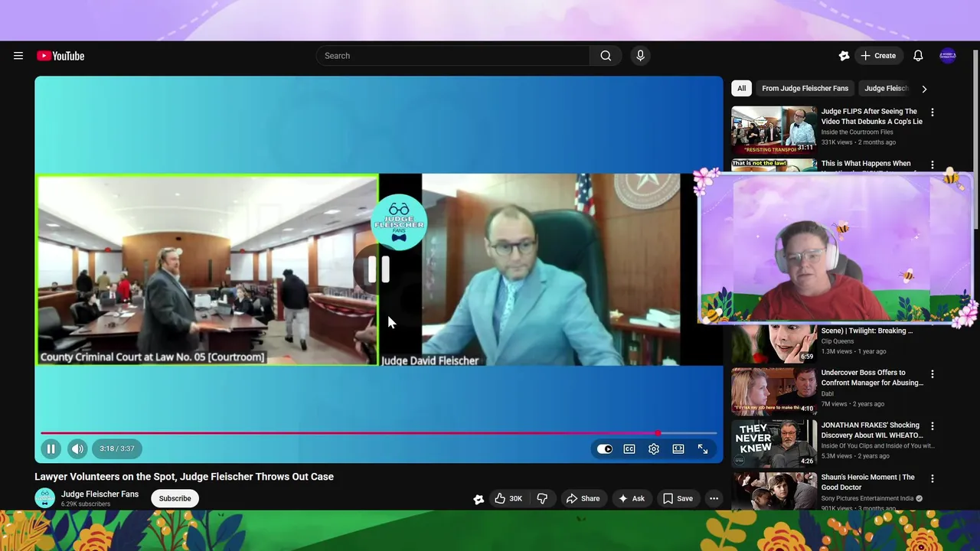Open the Undercover Boss Offers title
Image resolution: width=980 pixels, height=551 pixels.
tap(872, 377)
